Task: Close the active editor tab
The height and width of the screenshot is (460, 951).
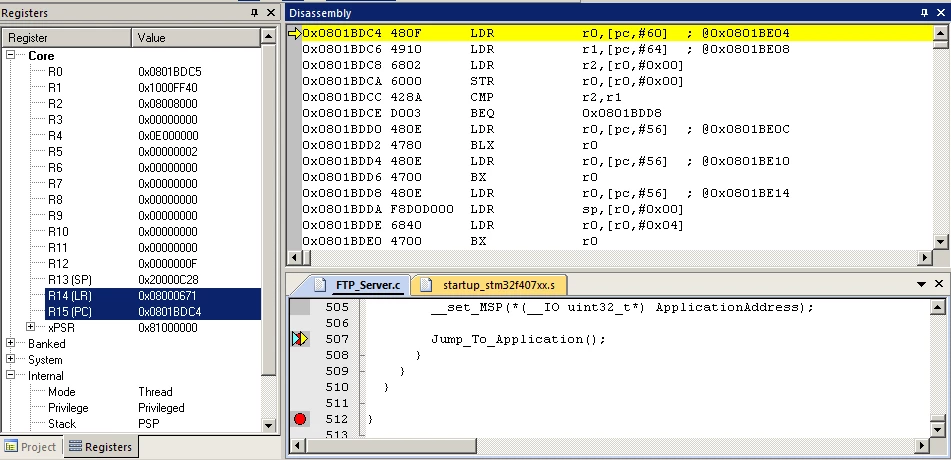Action: pyautogui.click(x=939, y=284)
